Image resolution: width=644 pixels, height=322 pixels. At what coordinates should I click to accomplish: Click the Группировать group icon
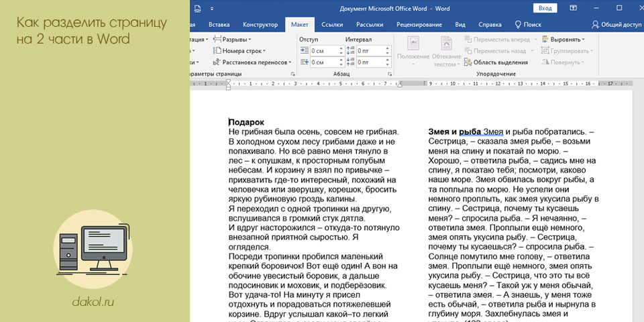545,51
